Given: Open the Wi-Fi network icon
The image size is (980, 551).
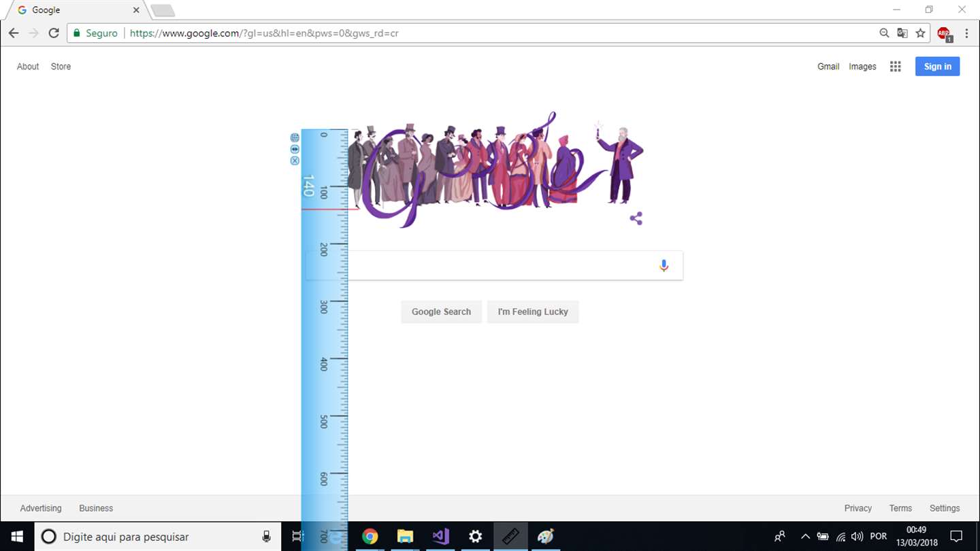Looking at the screenshot, I should [x=841, y=537].
